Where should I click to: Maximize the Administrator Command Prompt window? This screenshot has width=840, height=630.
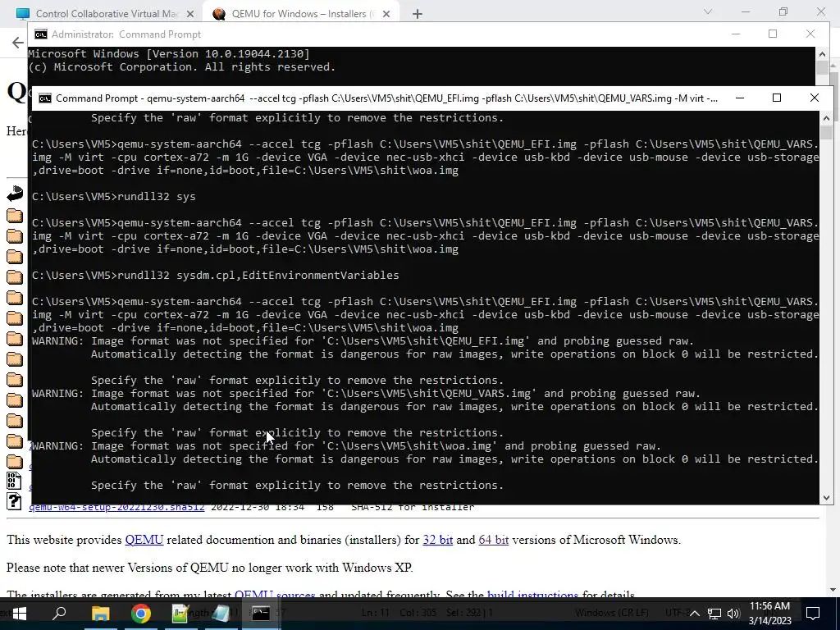[x=773, y=34]
